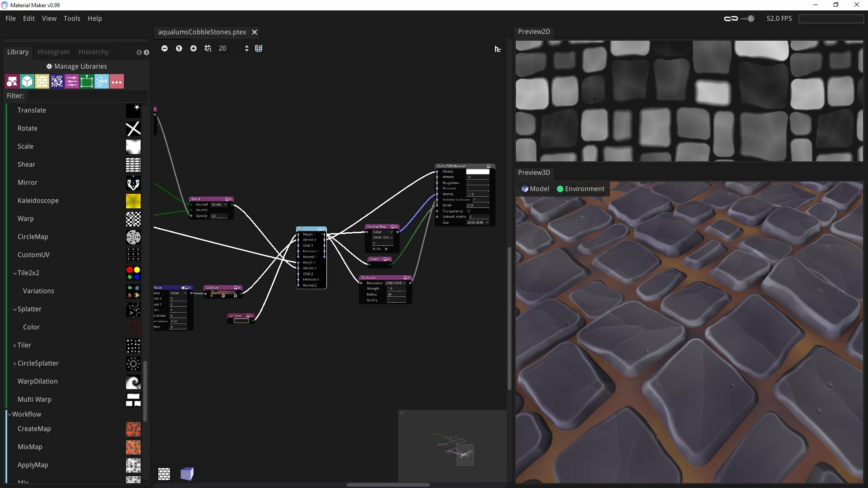Expand the Tiler section in the library

(x=15, y=345)
